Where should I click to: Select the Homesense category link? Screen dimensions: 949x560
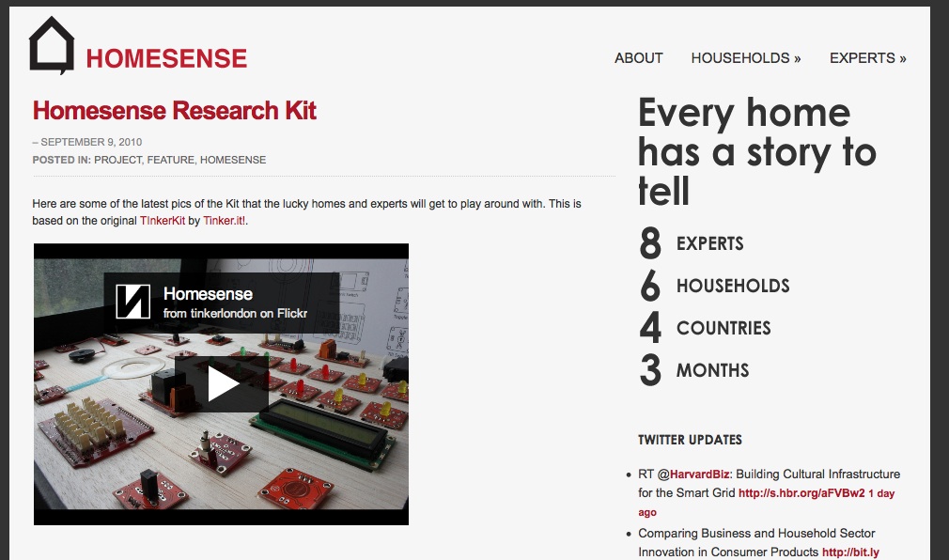[233, 160]
